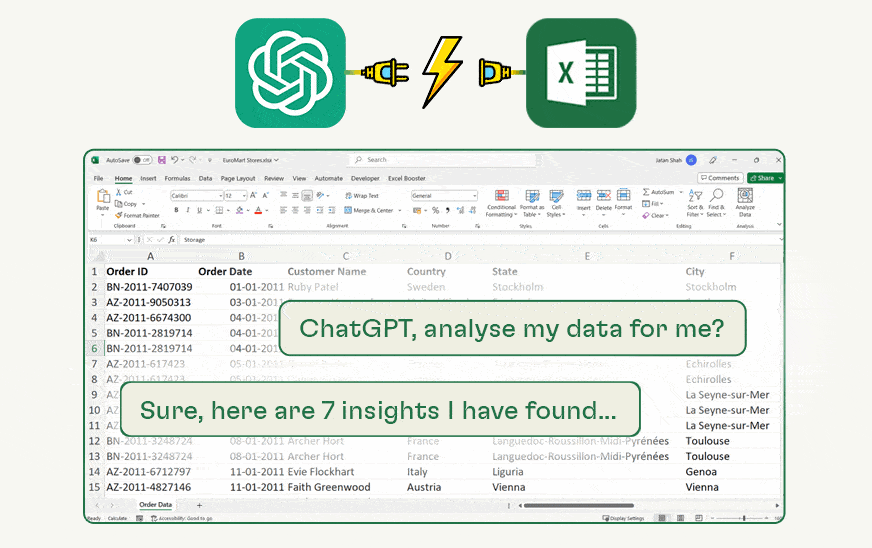Viewport: 872px width, 548px height.
Task: Open the General number format dropdown
Action: pos(473,196)
